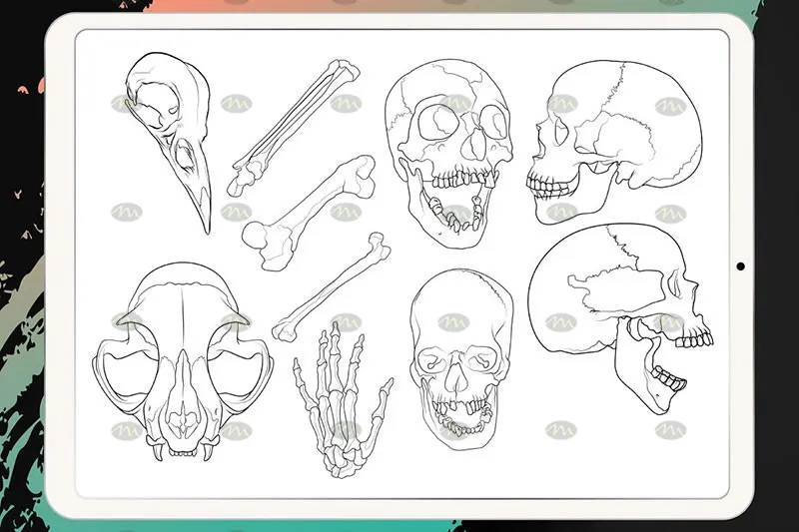Select the skeleton hand stamp
Screen dimensions: 799x532
[343, 401]
